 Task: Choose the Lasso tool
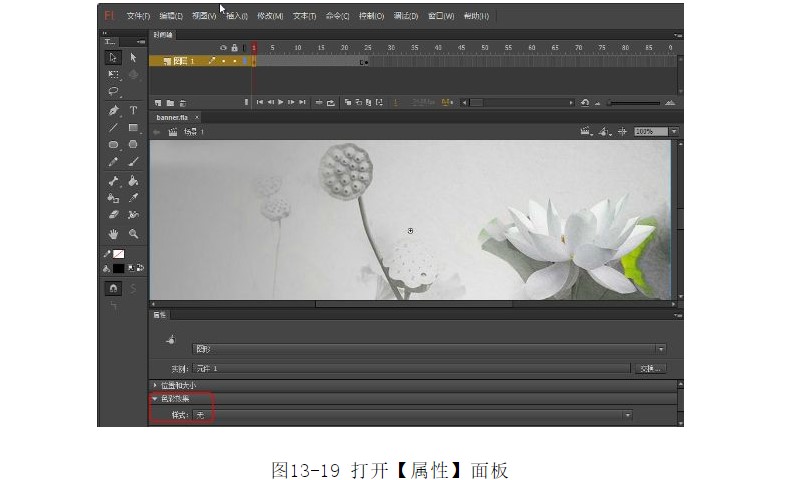114,91
